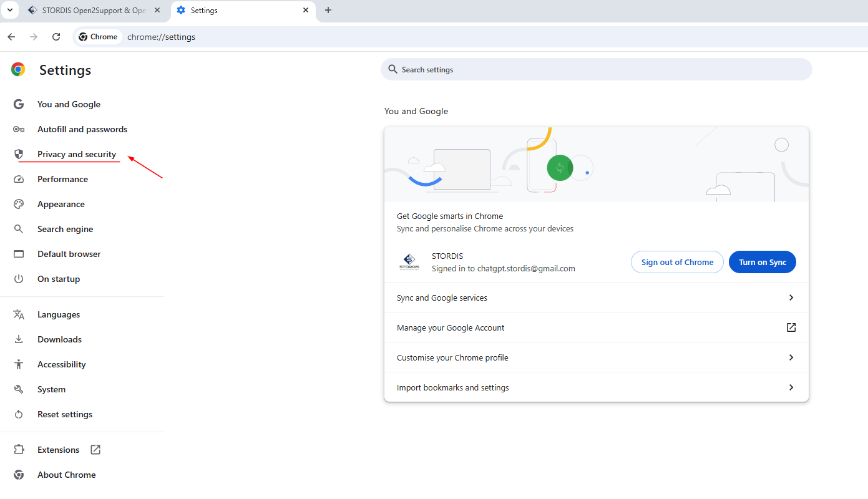The image size is (868, 499).
Task: Click the Sign out of Chrome button
Action: 677,262
